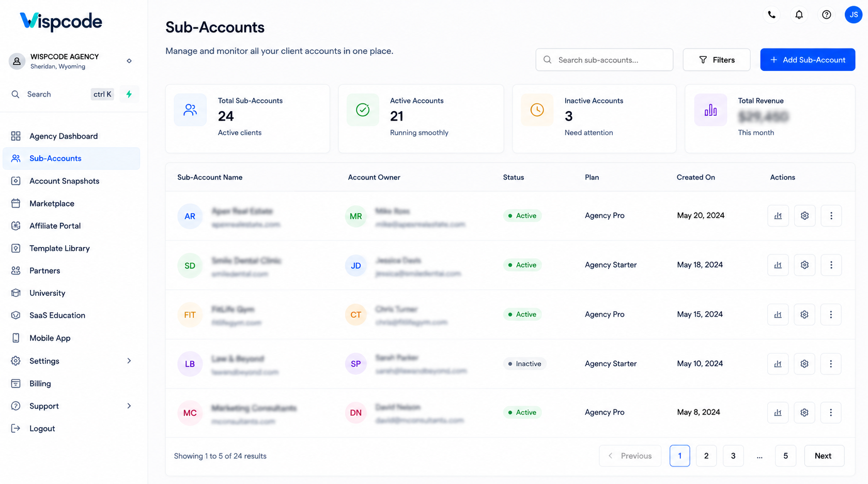Go to Next page of results
868x484 pixels.
click(824, 456)
